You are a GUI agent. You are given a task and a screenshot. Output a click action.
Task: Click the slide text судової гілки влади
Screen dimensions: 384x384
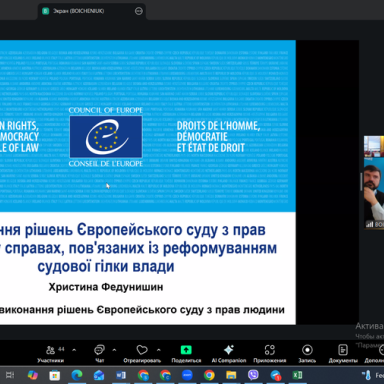click(x=106, y=266)
